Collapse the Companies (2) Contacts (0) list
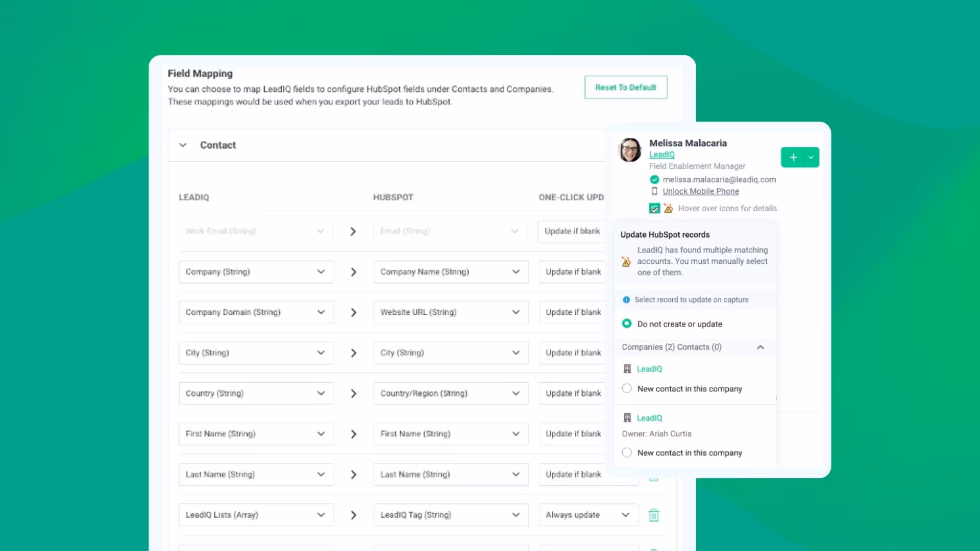The height and width of the screenshot is (551, 980). [761, 347]
